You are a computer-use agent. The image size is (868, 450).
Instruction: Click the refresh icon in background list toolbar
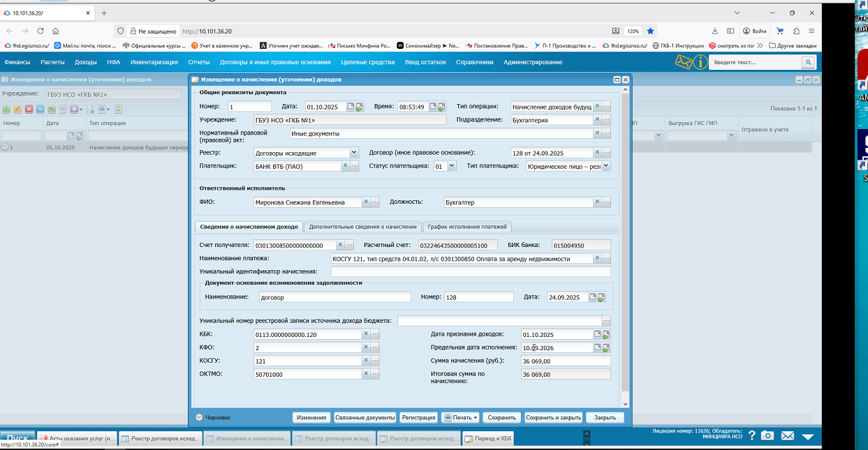[x=119, y=110]
